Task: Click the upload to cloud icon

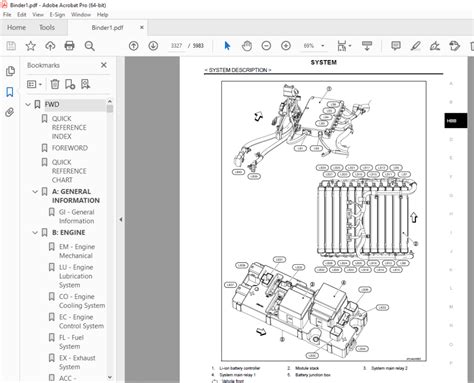Action: click(50, 46)
